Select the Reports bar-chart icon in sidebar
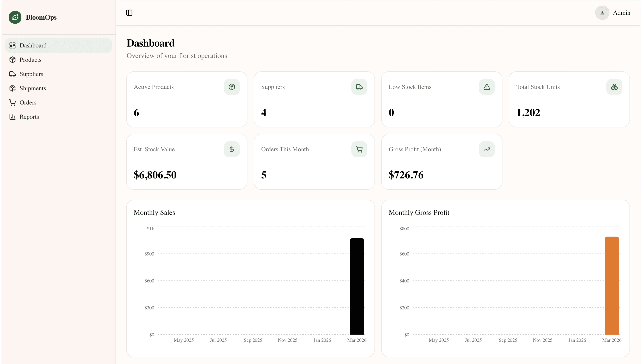Screen dimensions: 642x364 pyautogui.click(x=13, y=117)
